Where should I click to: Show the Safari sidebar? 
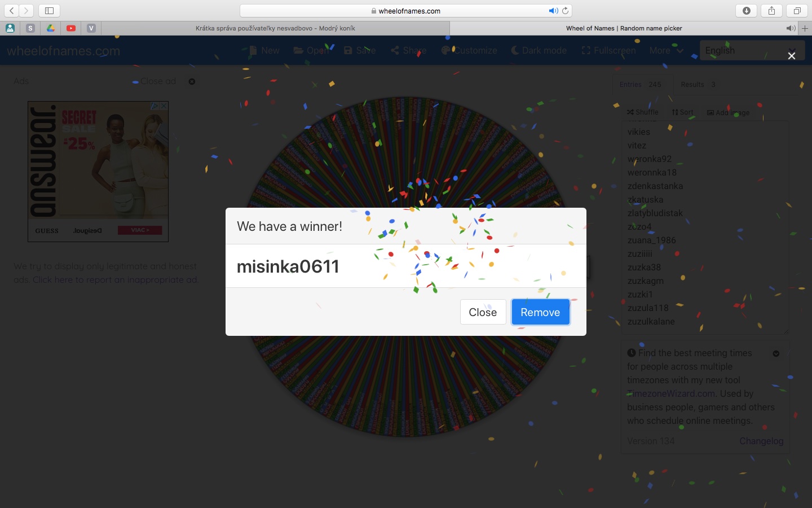pyautogui.click(x=49, y=11)
